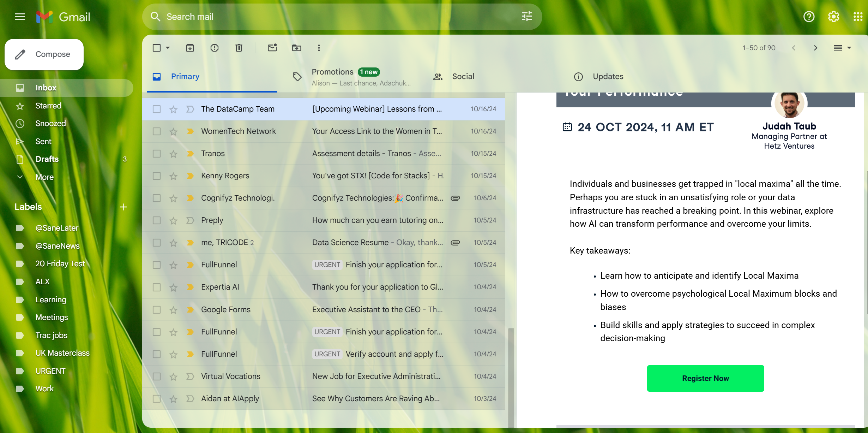Select the WomenTech Network email checkbox

pos(157,131)
